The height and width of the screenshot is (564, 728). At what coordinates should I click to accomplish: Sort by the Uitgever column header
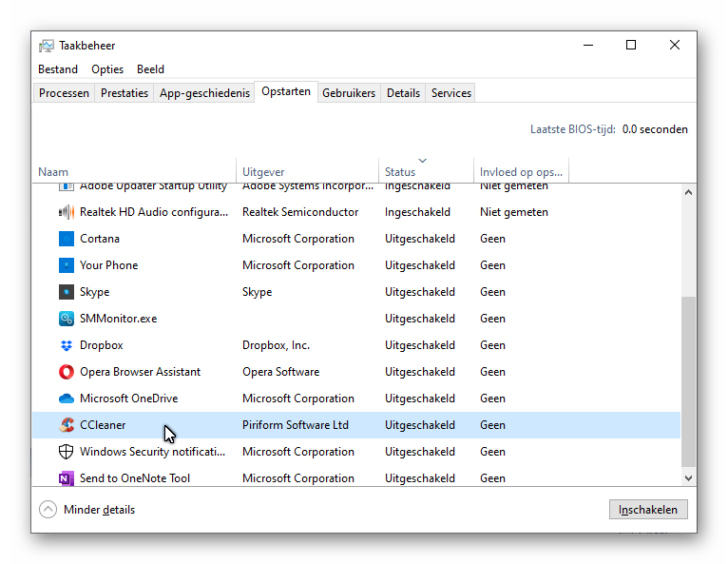pos(307,170)
